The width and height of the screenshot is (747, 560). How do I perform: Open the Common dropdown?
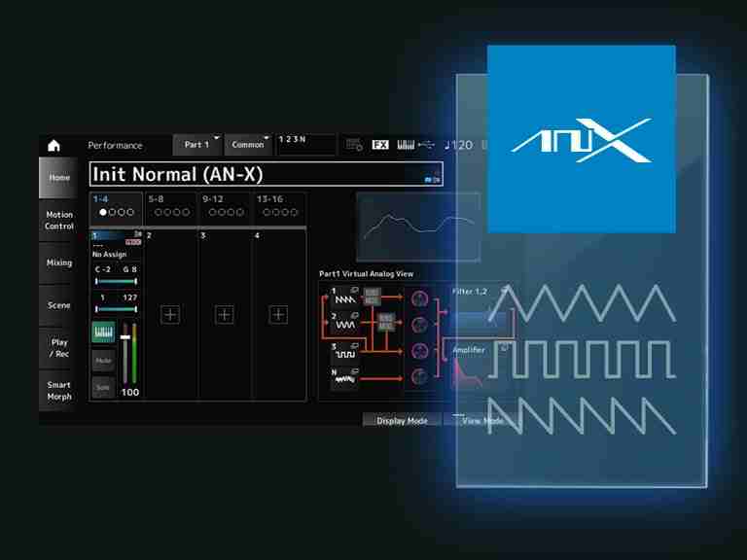248,145
